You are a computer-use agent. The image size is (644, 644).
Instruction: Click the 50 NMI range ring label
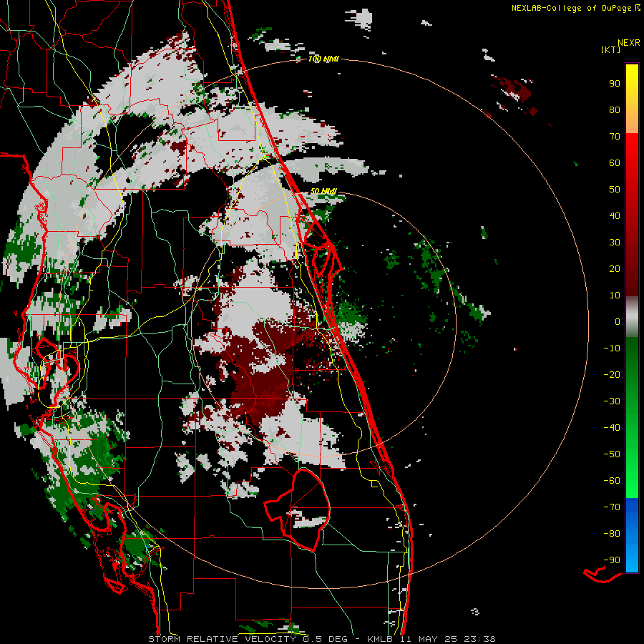(323, 191)
